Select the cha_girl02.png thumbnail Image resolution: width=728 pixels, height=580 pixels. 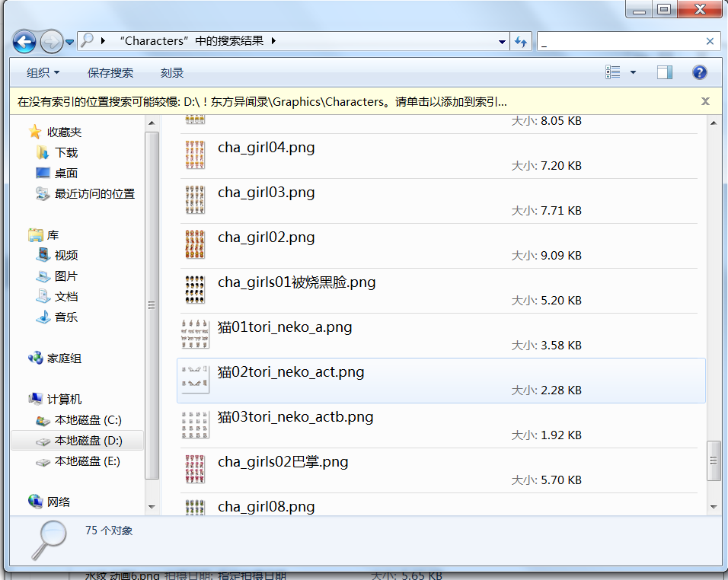click(195, 244)
